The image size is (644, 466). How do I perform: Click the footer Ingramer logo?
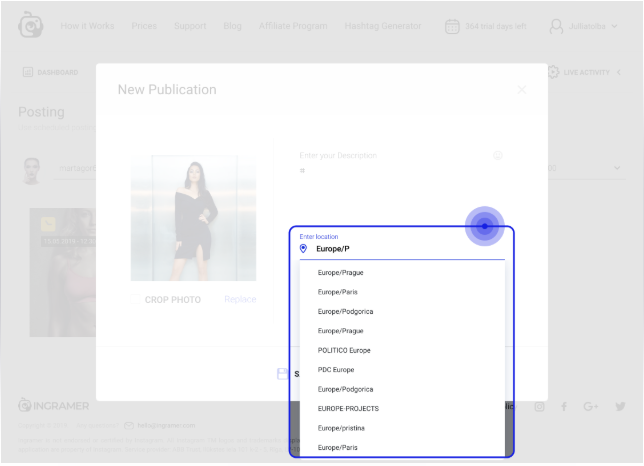coord(53,406)
